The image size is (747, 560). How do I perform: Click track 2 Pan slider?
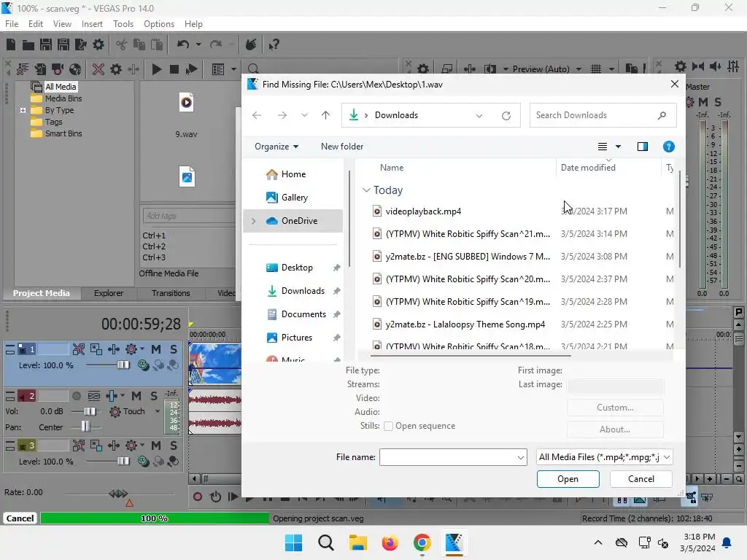[x=86, y=427]
